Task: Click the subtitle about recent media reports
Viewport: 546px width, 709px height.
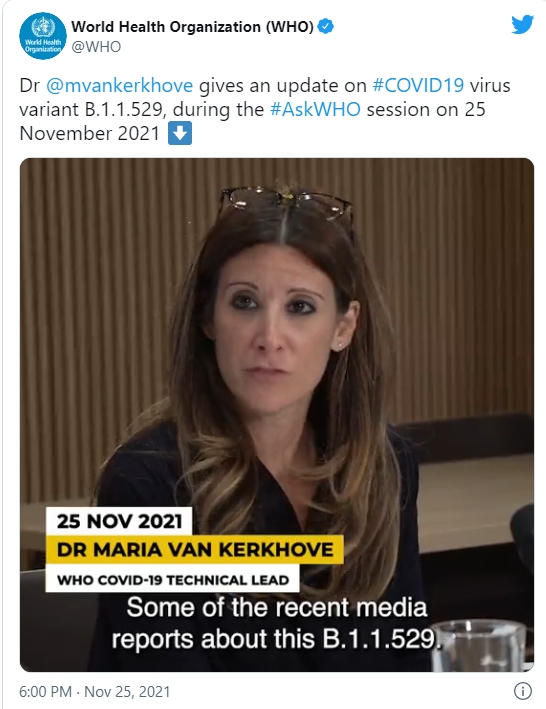Action: [276, 623]
